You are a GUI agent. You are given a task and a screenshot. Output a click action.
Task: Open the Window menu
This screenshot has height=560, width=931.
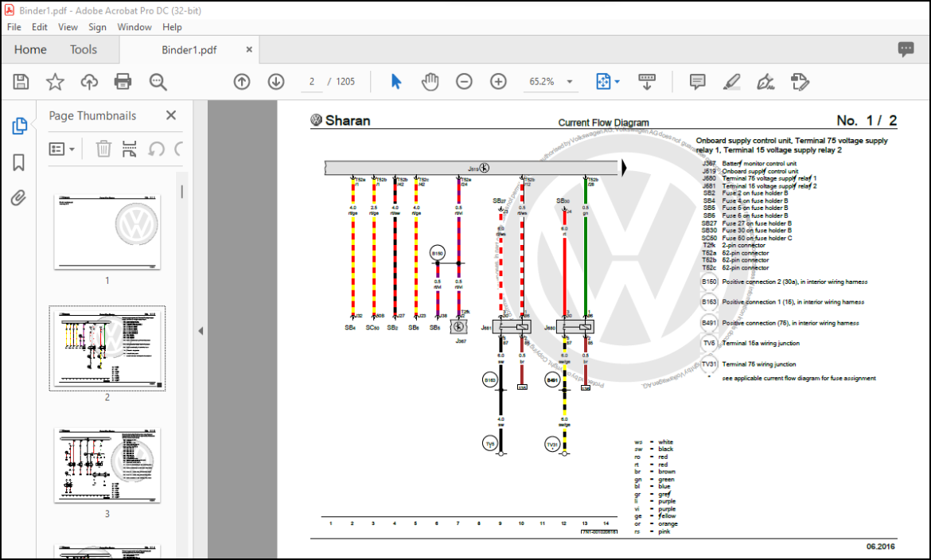134,27
